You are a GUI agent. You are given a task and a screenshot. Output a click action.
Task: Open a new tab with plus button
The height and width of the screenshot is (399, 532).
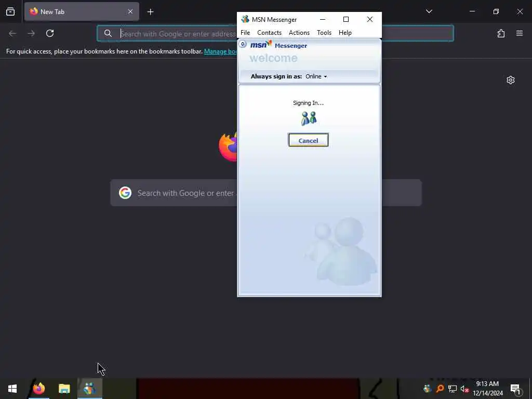pyautogui.click(x=150, y=12)
